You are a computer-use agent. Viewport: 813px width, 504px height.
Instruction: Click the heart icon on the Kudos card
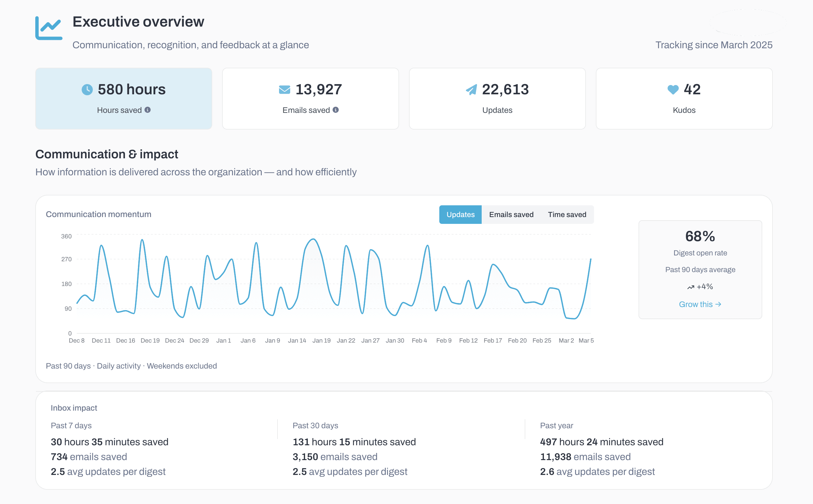click(x=673, y=89)
